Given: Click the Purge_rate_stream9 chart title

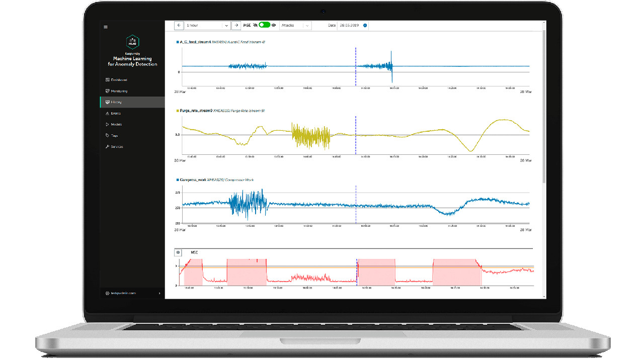Looking at the screenshot, I should click(x=222, y=110).
